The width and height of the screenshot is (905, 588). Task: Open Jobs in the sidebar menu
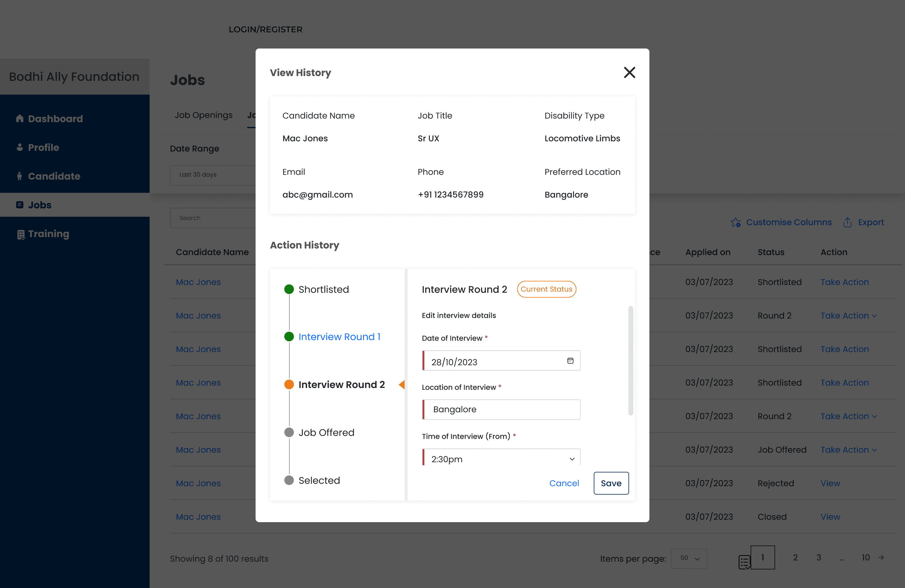point(40,205)
